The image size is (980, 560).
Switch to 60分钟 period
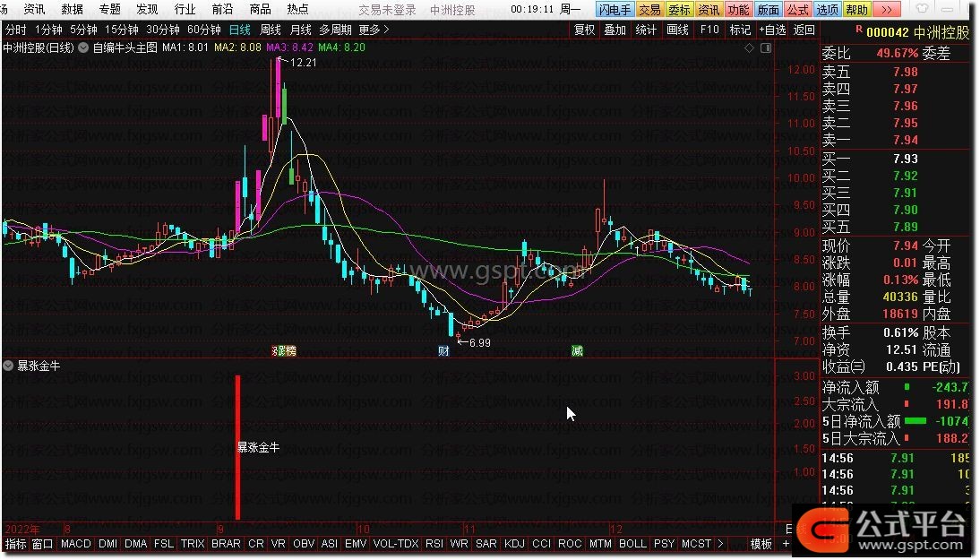pos(203,30)
